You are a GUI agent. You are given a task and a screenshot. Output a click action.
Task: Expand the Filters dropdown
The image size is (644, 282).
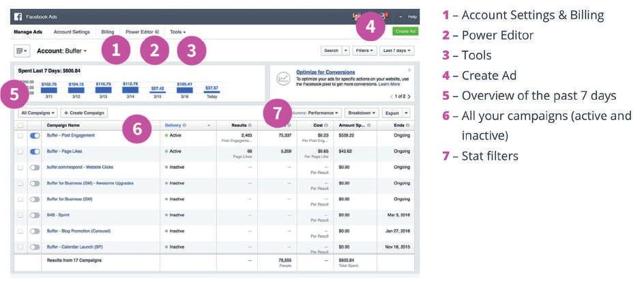[364, 51]
